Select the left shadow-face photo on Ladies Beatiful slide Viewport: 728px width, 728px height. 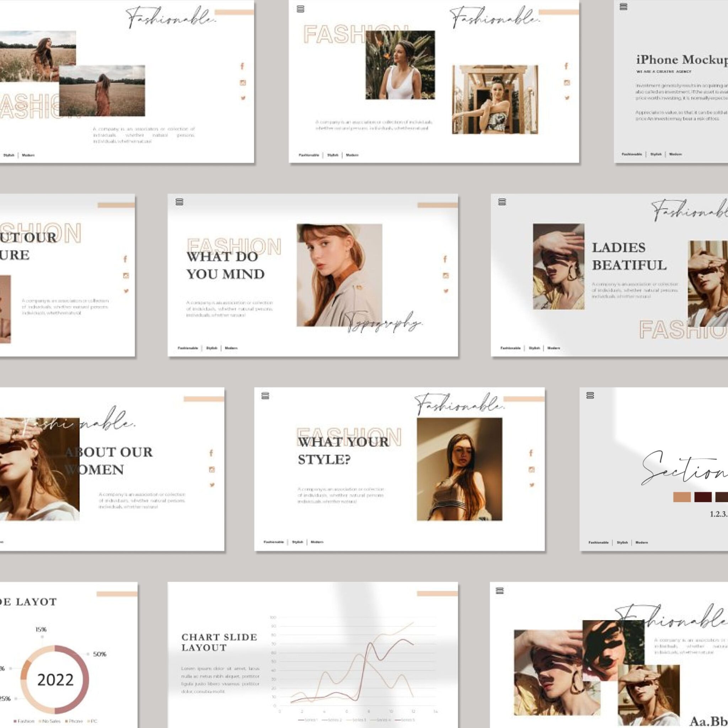coord(558,267)
